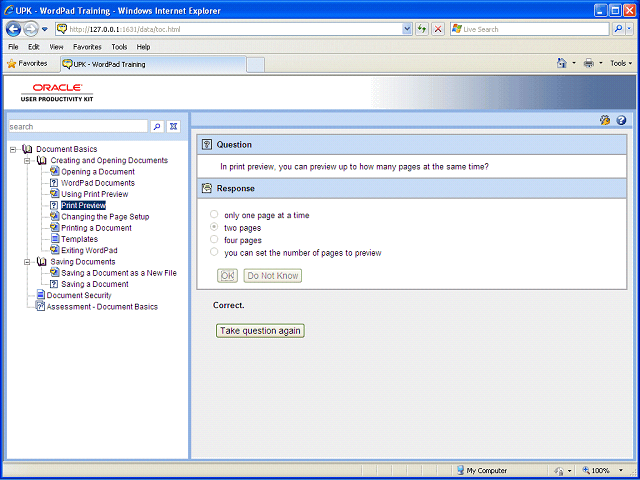Viewport: 640px width, 480px height.
Task: Click the Response header icon
Action: pos(207,188)
